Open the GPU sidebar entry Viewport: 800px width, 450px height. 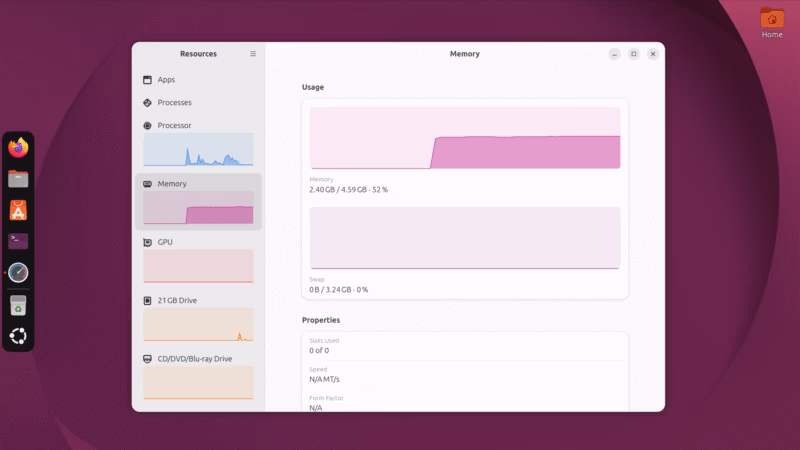pyautogui.click(x=198, y=260)
